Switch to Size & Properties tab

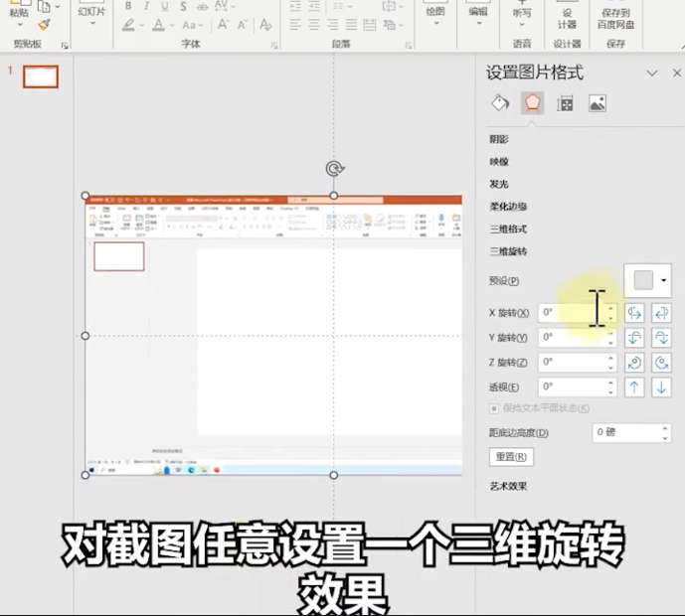pos(565,103)
